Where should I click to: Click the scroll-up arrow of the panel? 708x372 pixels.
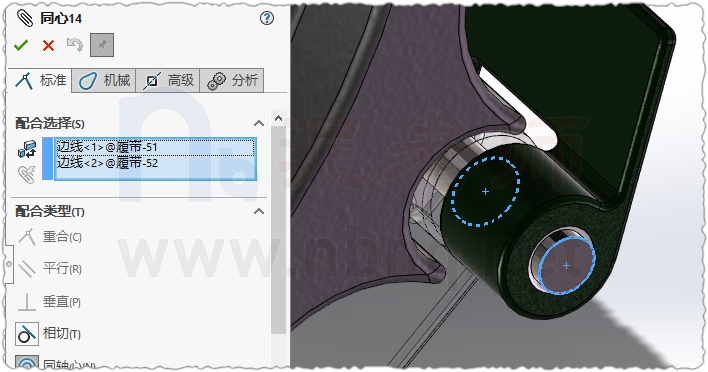coord(279,119)
